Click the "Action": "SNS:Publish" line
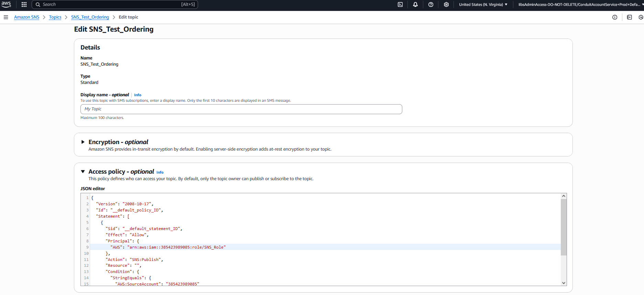This screenshot has height=295, width=644. [134, 260]
